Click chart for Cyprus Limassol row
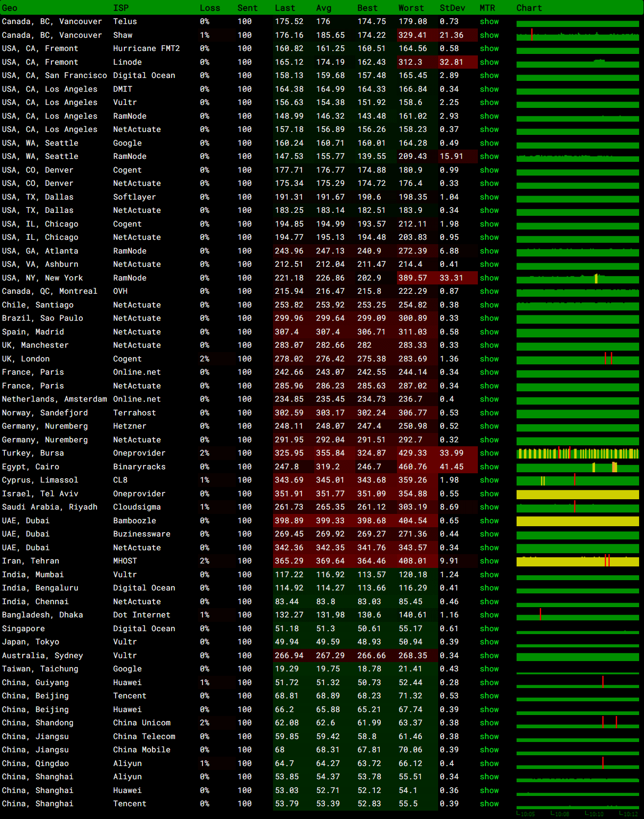This screenshot has height=819, width=644. coord(578,480)
